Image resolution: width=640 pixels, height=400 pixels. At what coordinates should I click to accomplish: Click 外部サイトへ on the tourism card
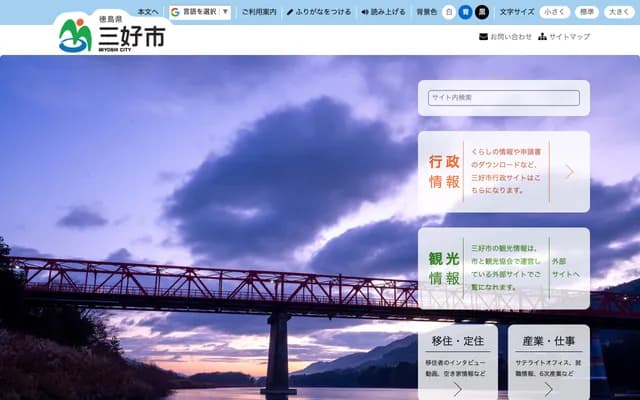[x=566, y=268]
